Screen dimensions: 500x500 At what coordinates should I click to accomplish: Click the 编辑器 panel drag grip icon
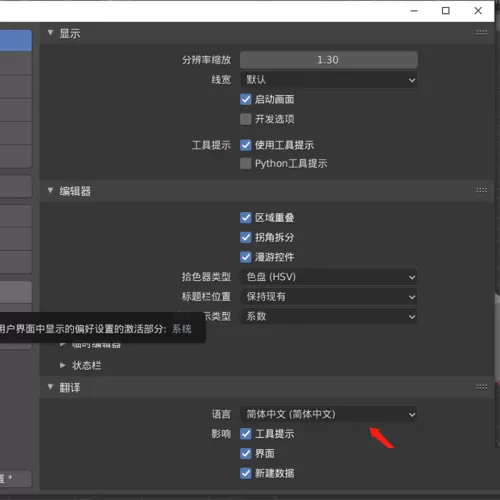pos(481,190)
